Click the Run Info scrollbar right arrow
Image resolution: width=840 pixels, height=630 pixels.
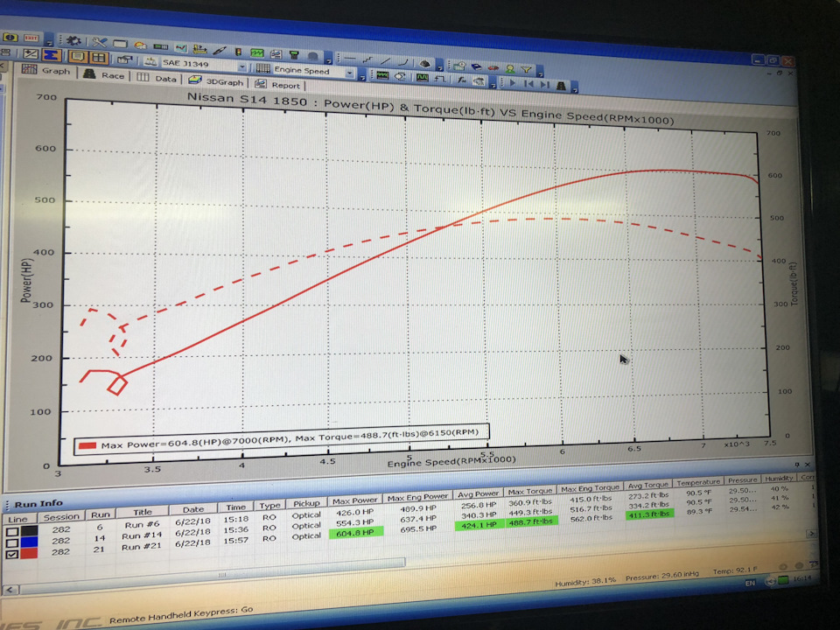[x=811, y=533]
